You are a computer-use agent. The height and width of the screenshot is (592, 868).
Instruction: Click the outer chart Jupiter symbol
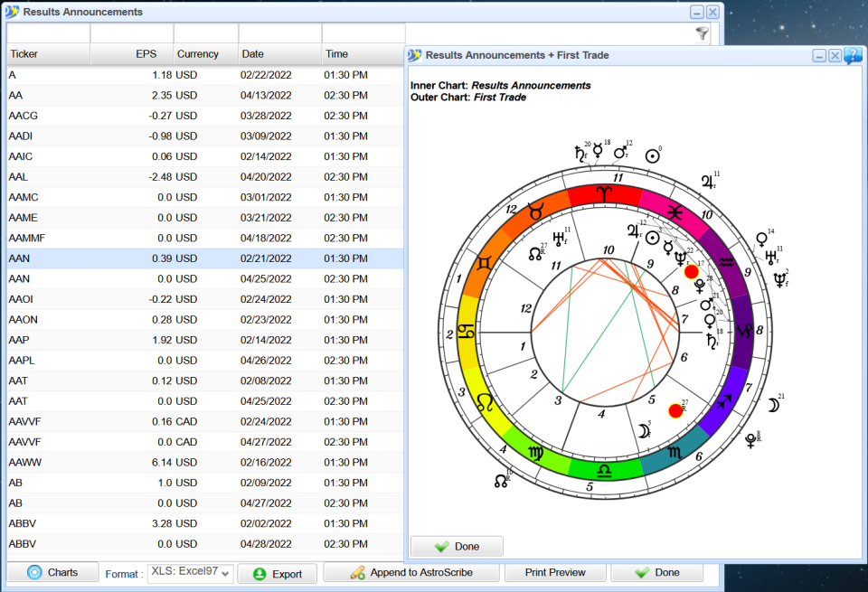coord(707,182)
